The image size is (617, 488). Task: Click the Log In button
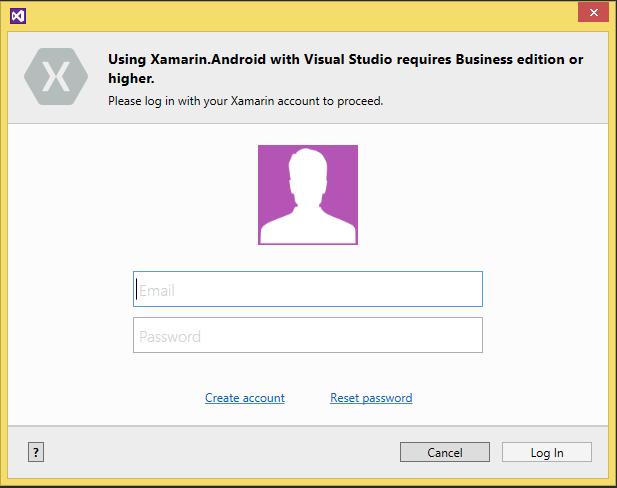point(547,452)
